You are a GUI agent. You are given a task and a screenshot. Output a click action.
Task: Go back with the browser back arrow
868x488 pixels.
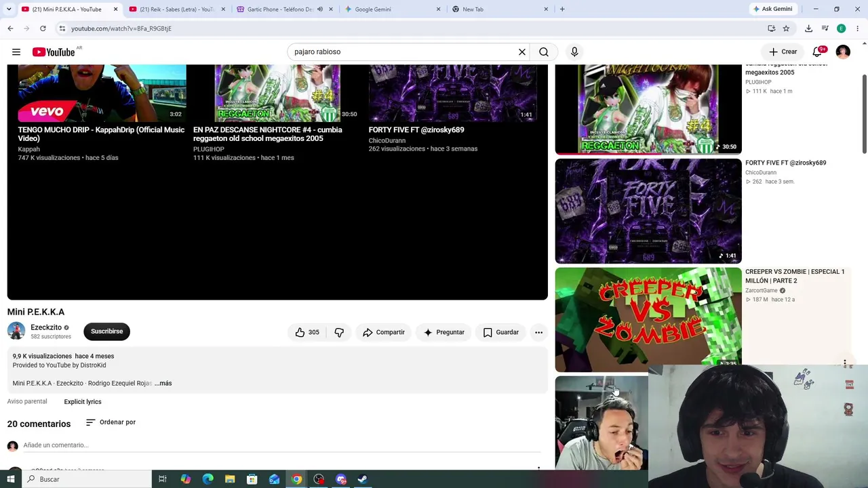coord(11,28)
